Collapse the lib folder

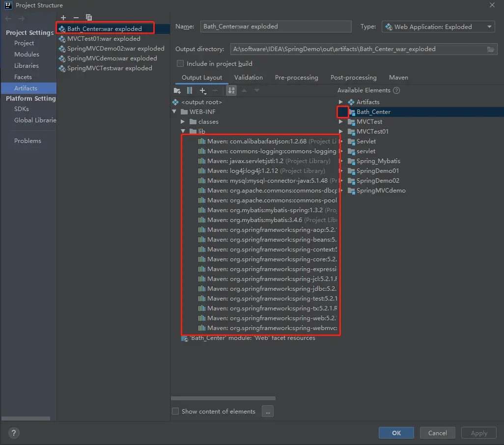coord(183,131)
